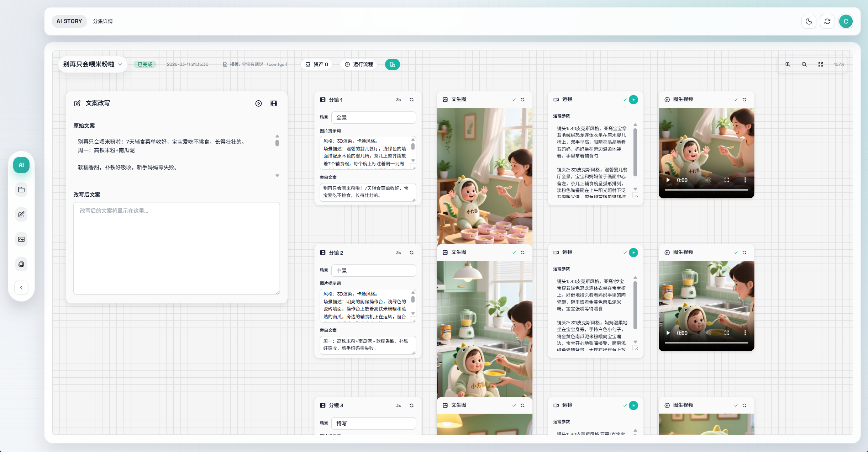
Task: Regenerate 分镜 1 with its refresh icon
Action: click(x=412, y=100)
